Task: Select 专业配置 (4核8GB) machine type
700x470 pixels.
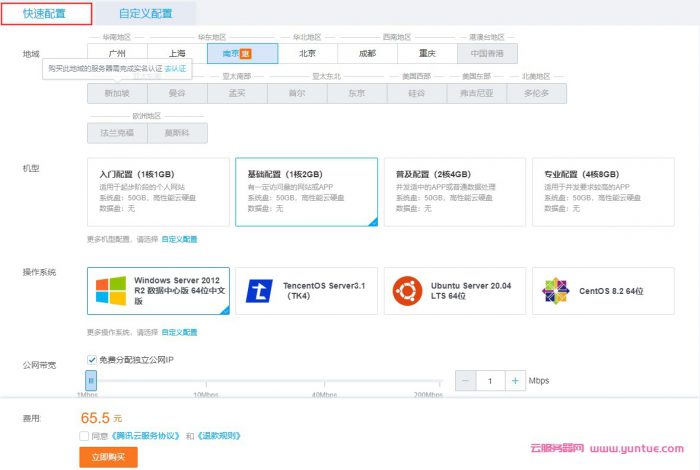Action: (x=603, y=192)
